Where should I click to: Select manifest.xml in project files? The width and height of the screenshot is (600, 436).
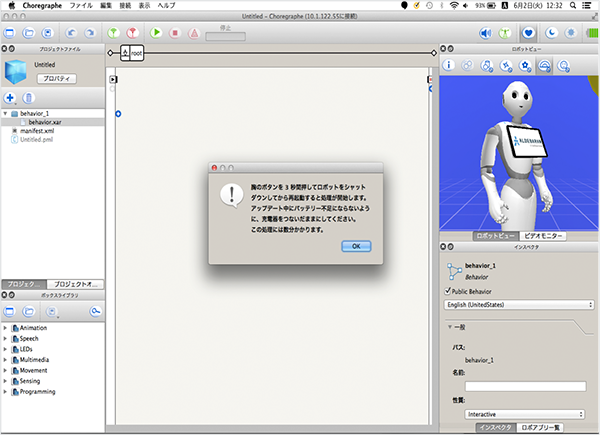pyautogui.click(x=37, y=131)
